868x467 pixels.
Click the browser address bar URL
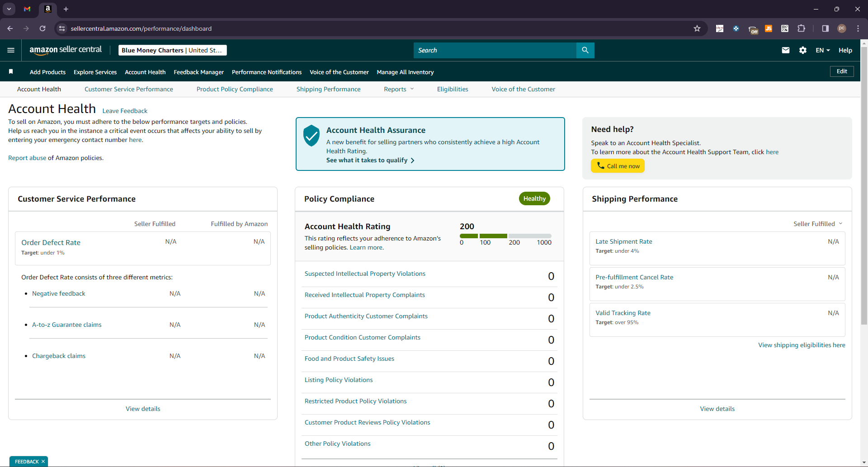pyautogui.click(x=141, y=28)
